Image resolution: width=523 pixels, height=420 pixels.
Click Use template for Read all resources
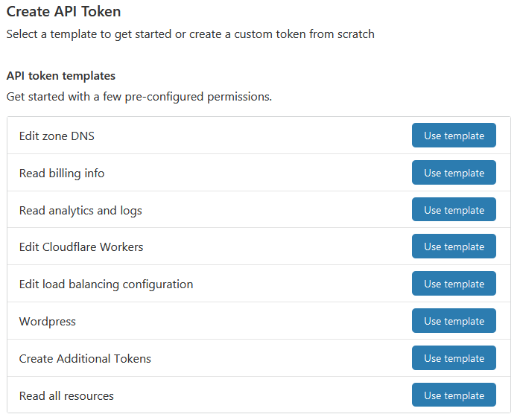(x=454, y=395)
